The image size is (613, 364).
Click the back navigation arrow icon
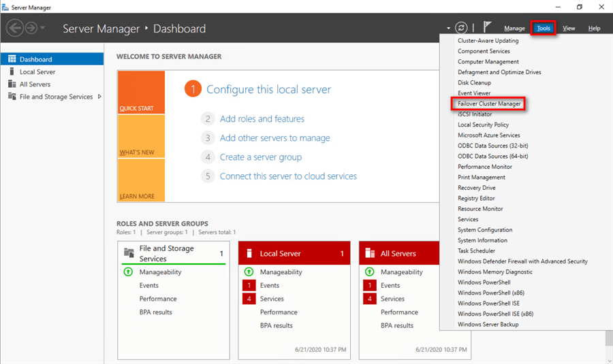[15, 28]
